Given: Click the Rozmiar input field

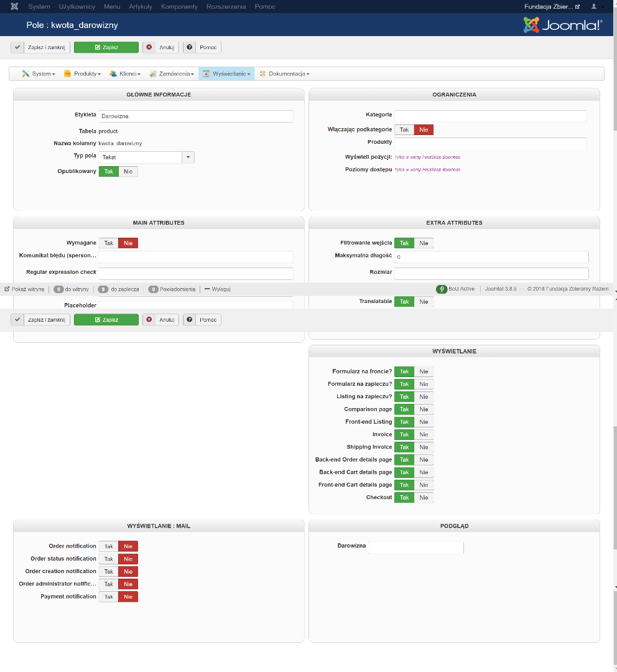Looking at the screenshot, I should pos(491,273).
